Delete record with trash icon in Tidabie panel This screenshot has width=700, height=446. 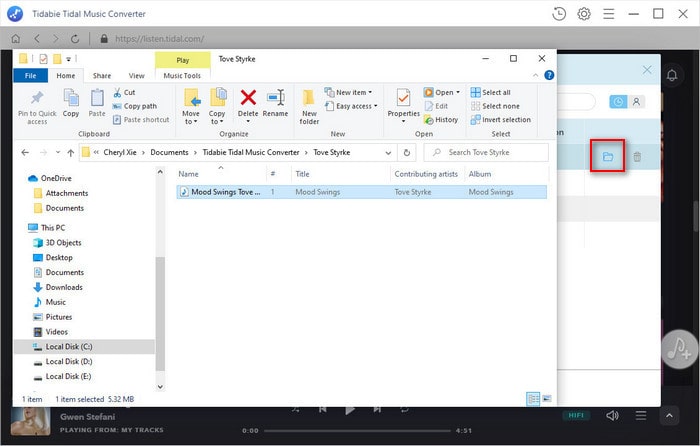tap(637, 156)
